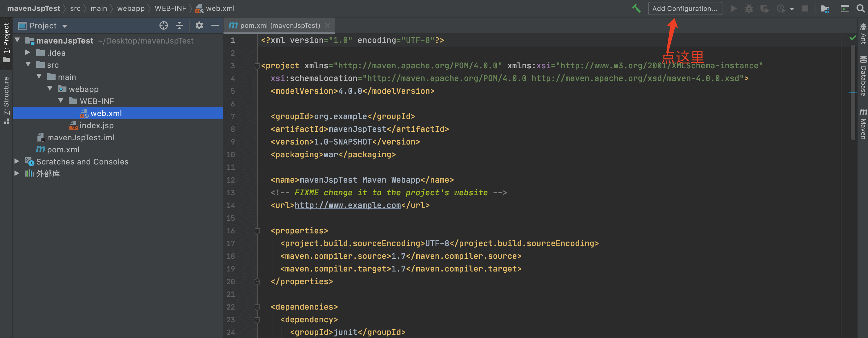Hide the Project panel with minus icon
Viewport: 868px width, 338px height.
[215, 26]
